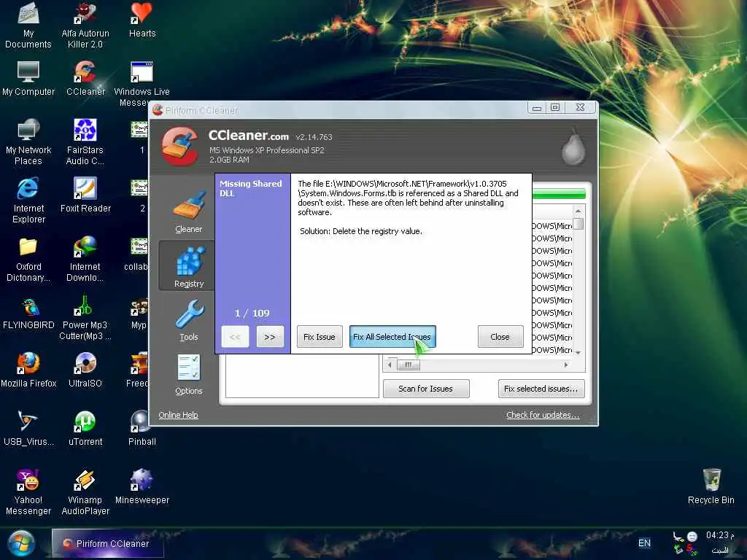Minimize the Piriform CCleaner window
This screenshot has width=747, height=560.
[x=537, y=108]
